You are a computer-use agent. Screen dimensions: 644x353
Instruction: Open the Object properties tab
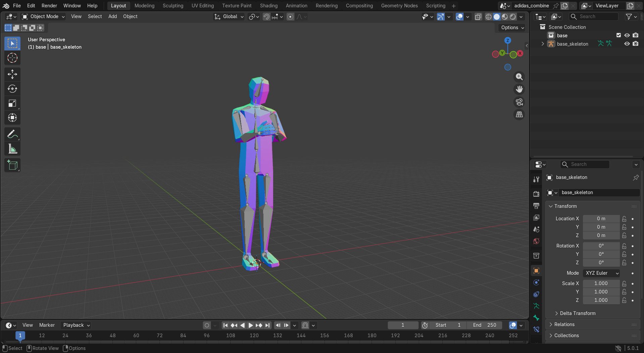(536, 271)
